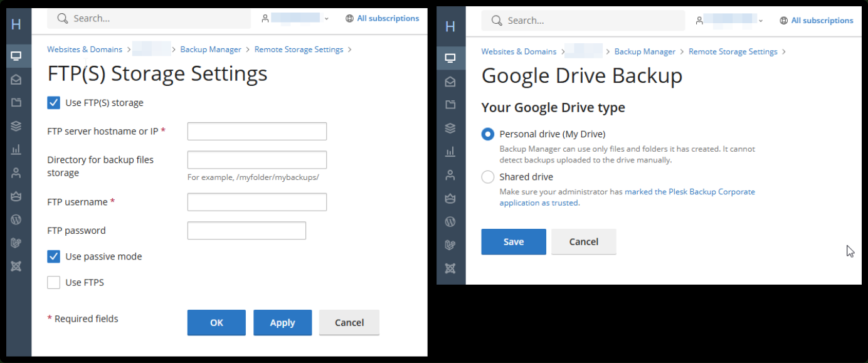Focus the FTP server hostname or IP field
Image resolution: width=868 pixels, height=363 pixels.
coord(257,132)
